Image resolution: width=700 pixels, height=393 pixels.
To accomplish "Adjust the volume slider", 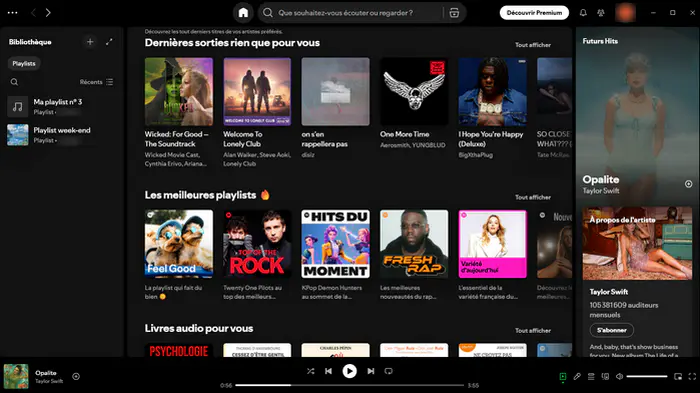I will coord(647,376).
